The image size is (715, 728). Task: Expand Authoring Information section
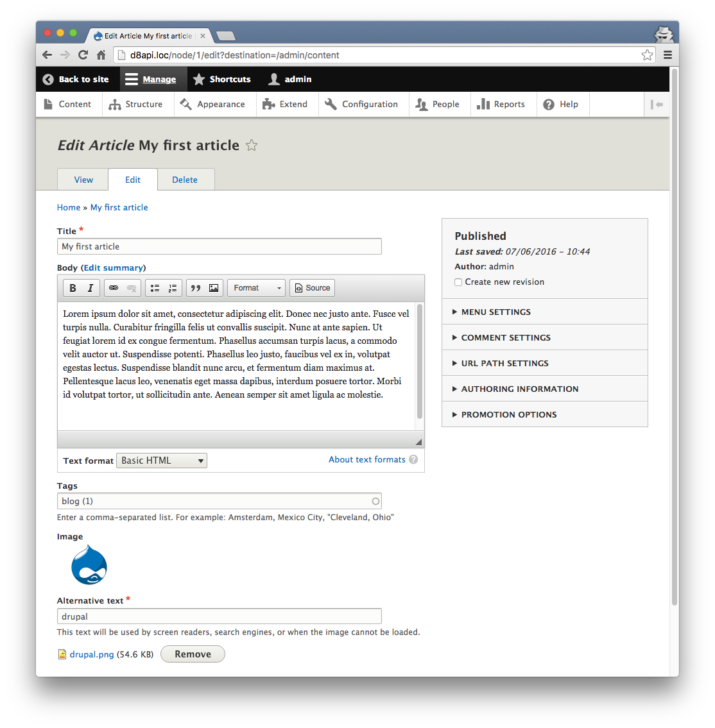pos(544,389)
